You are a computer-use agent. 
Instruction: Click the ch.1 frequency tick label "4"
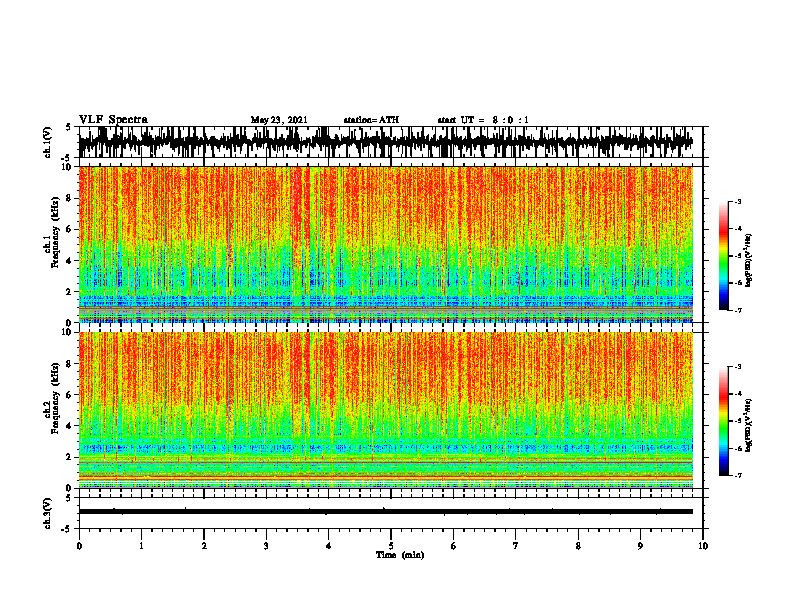(70, 261)
